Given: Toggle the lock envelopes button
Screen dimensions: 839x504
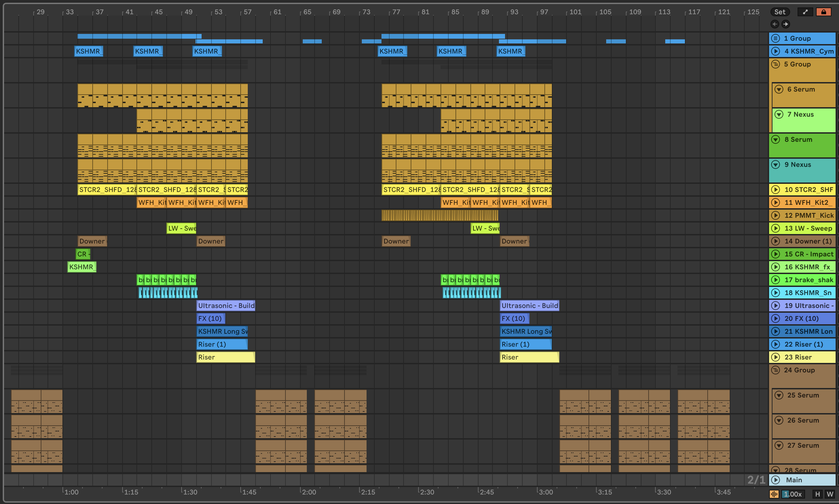Looking at the screenshot, I should tap(823, 12).
